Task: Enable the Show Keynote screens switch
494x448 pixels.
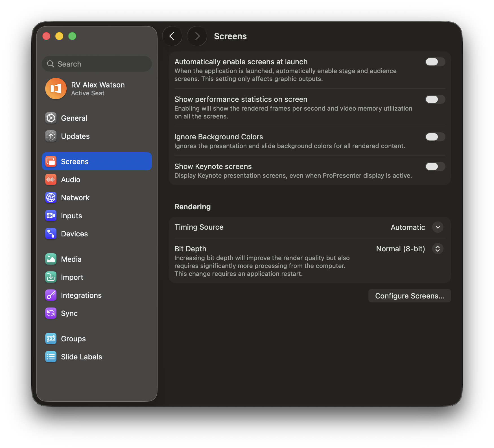Action: (435, 166)
